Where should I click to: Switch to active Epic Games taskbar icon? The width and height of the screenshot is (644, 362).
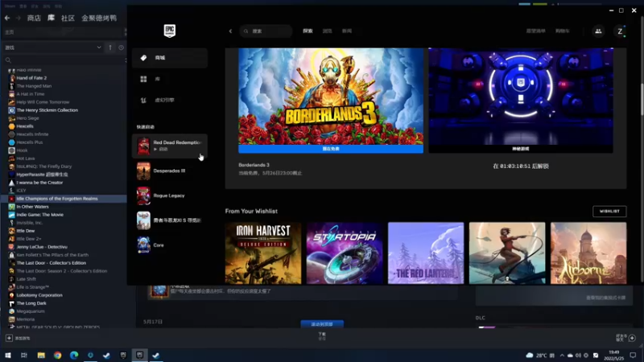pos(139,356)
